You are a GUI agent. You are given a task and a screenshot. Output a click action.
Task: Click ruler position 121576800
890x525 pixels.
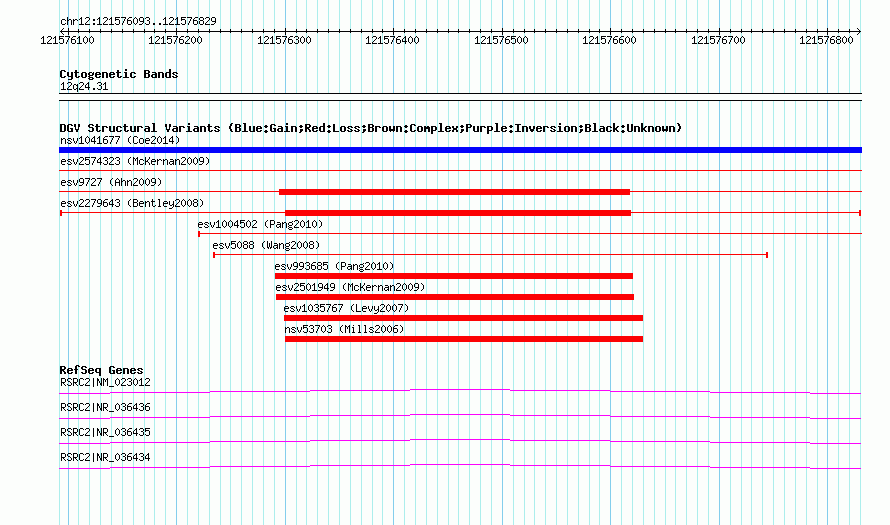click(x=826, y=40)
